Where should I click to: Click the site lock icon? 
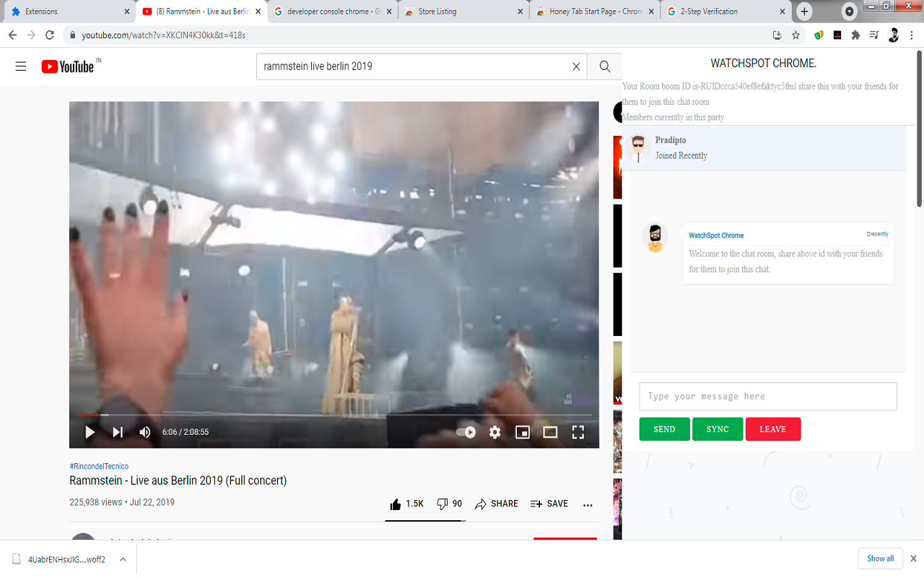(x=72, y=35)
